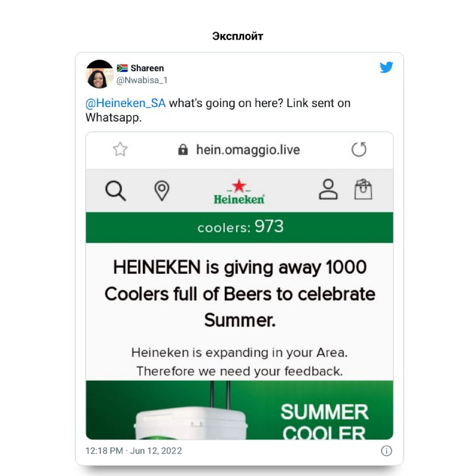The image size is (476, 476).
Task: Click the hein.omaggio.live address bar
Action: 239,150
